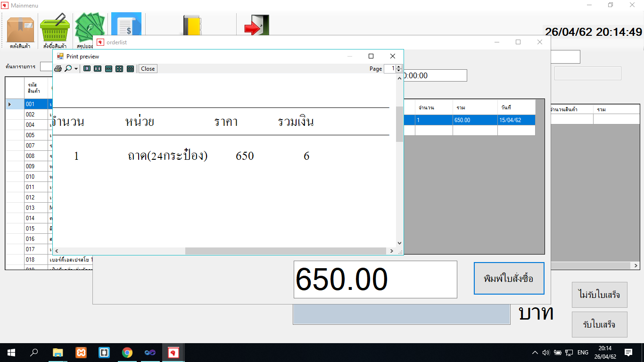The height and width of the screenshot is (362, 644).
Task: Open the XAMPP icon in the taskbar
Action: [81, 353]
